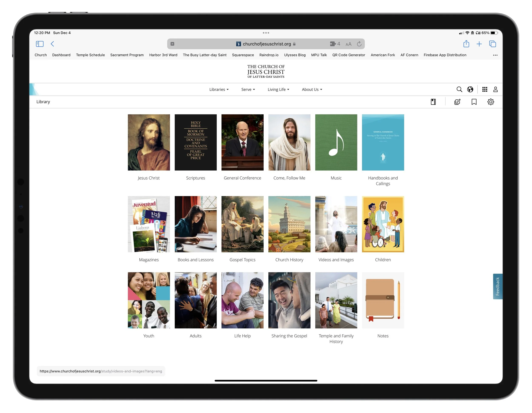Tap the Safari share icon
This screenshot has width=532, height=413.
pos(466,44)
